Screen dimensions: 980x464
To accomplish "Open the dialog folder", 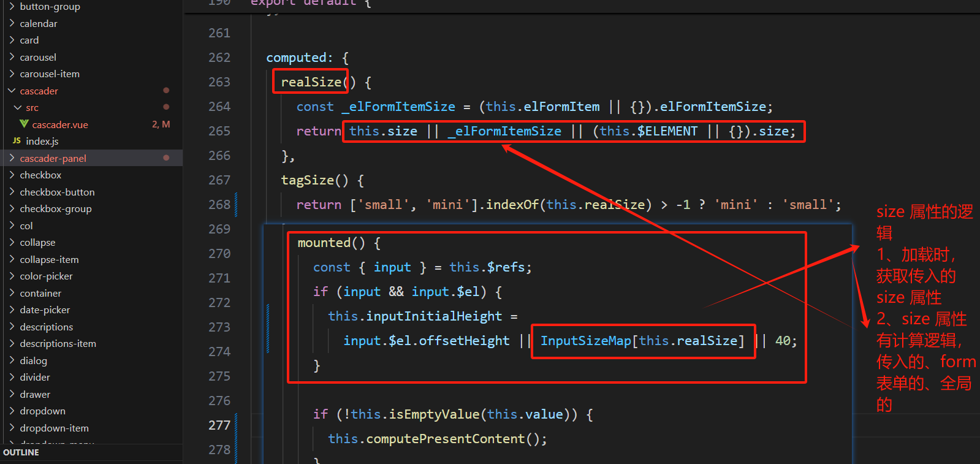I will coord(33,360).
